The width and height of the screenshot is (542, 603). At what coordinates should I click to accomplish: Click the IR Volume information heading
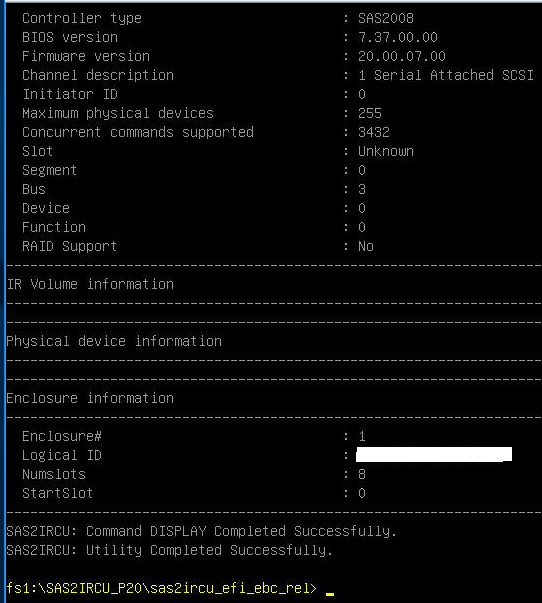click(90, 284)
